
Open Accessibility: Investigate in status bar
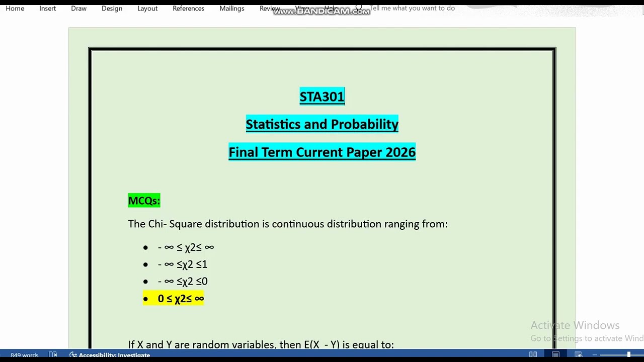(110, 355)
